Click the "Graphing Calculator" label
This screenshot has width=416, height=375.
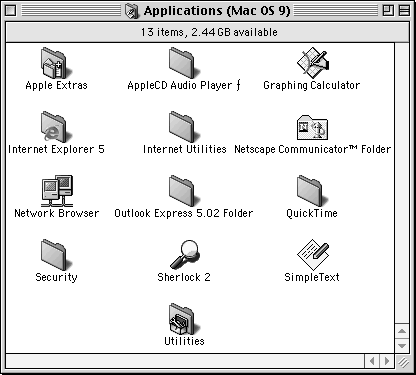pyautogui.click(x=312, y=85)
